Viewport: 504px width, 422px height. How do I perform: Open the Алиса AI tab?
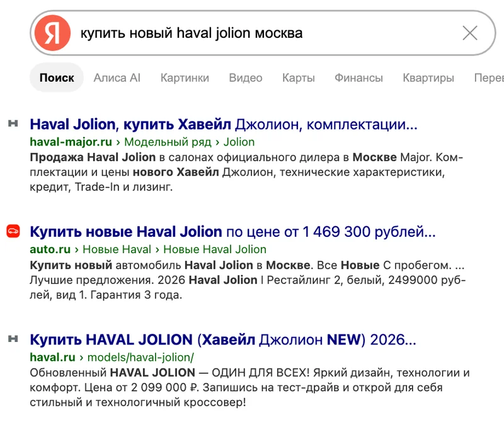click(x=117, y=77)
